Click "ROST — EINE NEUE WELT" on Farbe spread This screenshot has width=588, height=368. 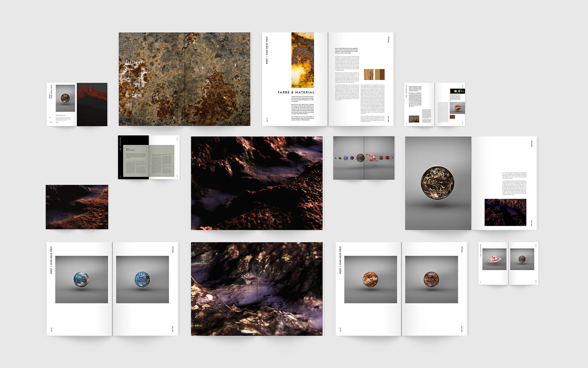coord(267,50)
